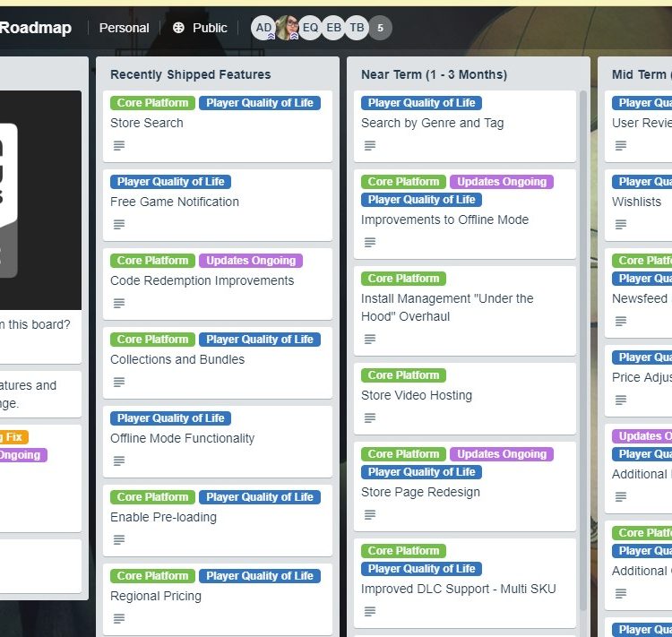Open the Collections and Bundles card
672x637 pixels.
(177, 359)
